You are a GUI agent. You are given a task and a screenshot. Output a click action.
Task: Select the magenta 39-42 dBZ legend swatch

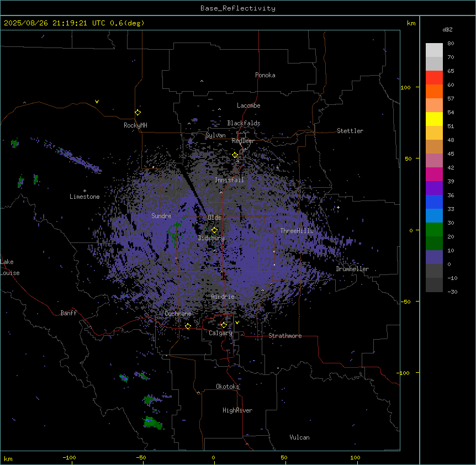pyautogui.click(x=434, y=174)
